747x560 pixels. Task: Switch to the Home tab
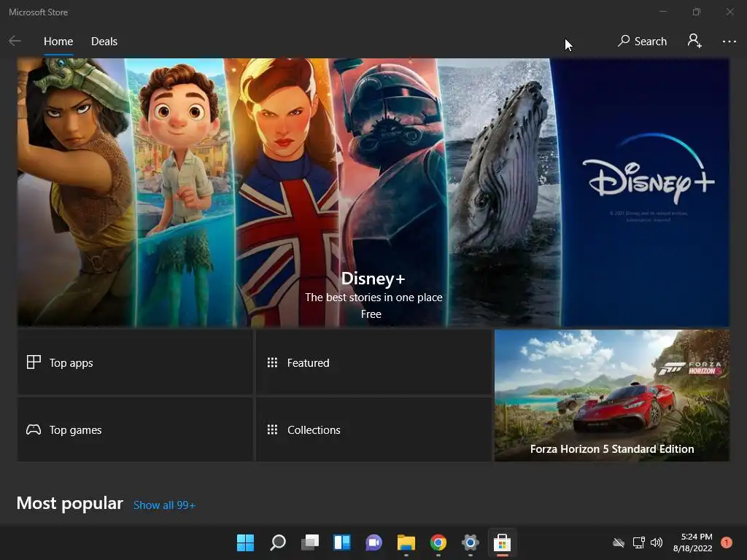(x=58, y=42)
